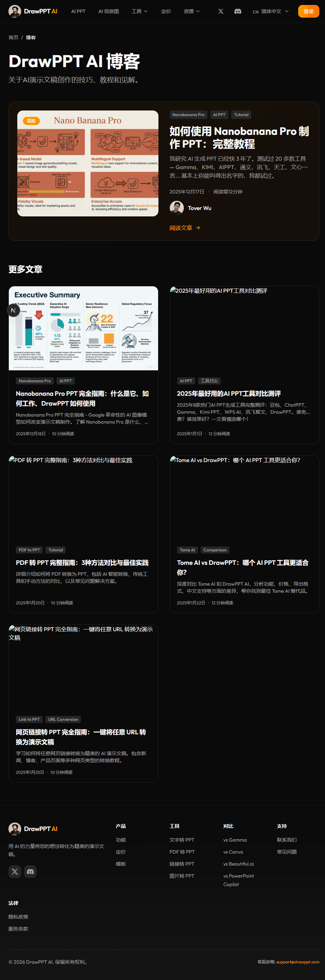Click footer 文字转 PPT link
Image resolution: width=325 pixels, height=980 pixels.
click(182, 839)
